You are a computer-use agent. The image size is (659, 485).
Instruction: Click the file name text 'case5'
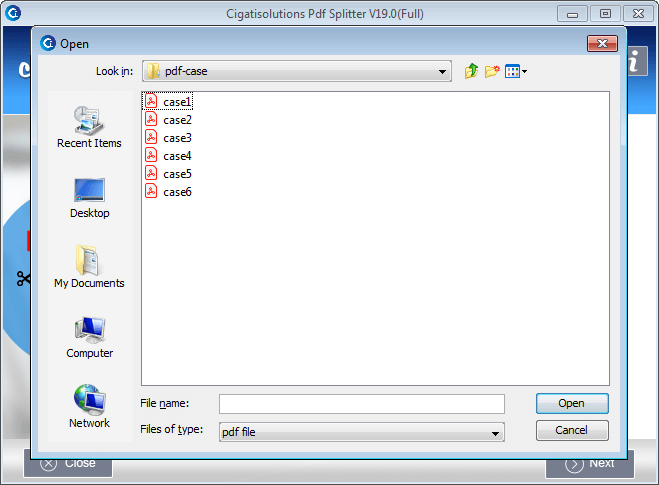point(177,174)
